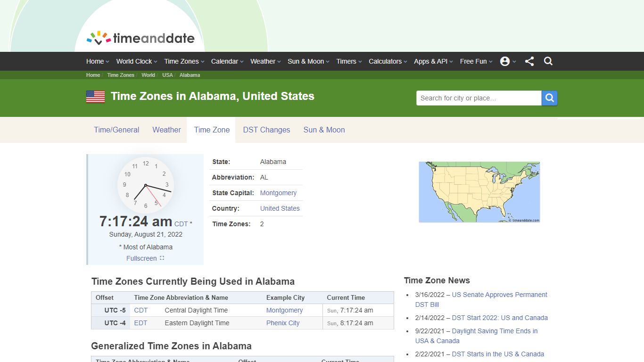Click the Time Zones in Alabama page heading
The width and height of the screenshot is (644, 362).
click(213, 96)
